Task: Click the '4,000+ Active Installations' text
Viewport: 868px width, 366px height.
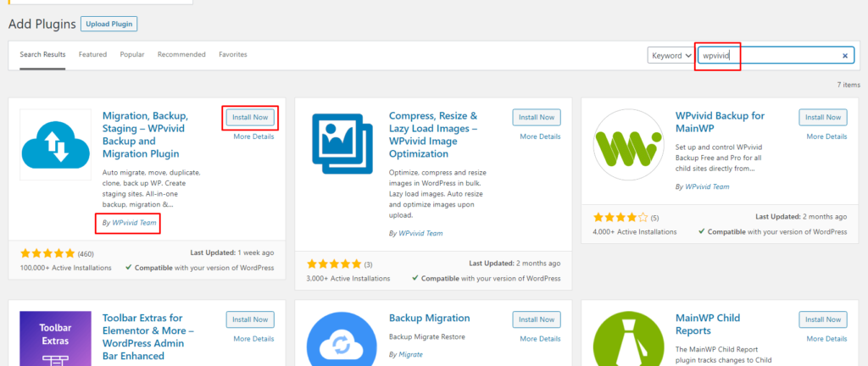Action: coord(634,231)
